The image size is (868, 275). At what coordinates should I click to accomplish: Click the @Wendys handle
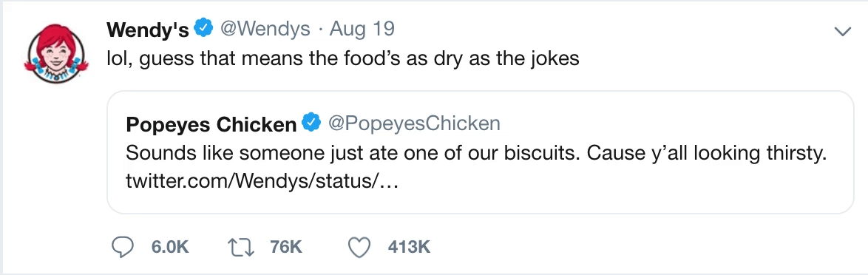click(265, 30)
